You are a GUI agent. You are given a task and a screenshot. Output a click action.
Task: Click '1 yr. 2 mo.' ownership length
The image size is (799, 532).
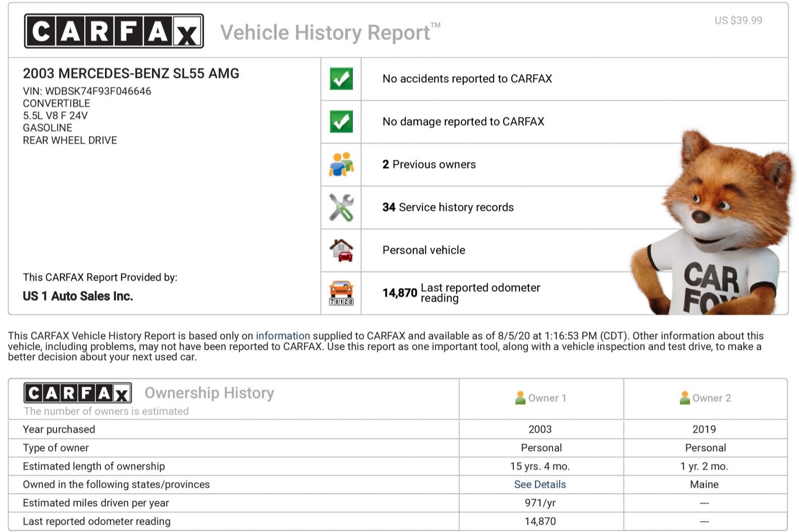[x=704, y=466]
